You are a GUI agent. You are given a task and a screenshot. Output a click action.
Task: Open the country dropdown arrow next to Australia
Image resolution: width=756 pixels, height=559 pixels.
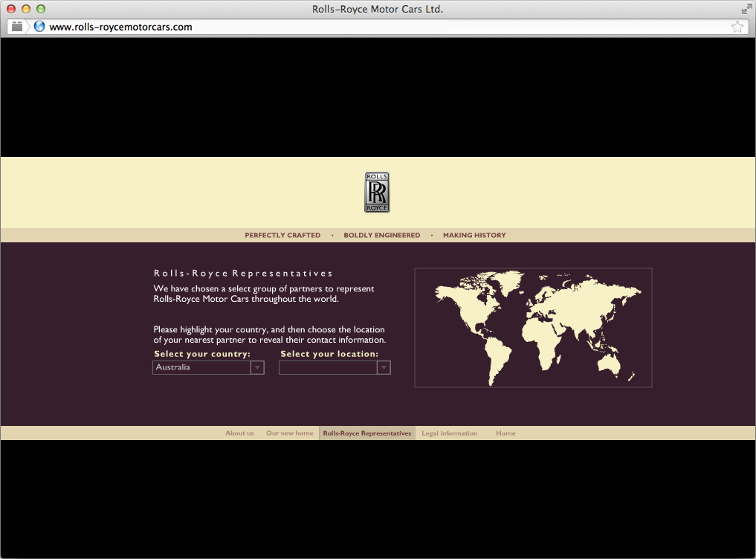(x=257, y=367)
